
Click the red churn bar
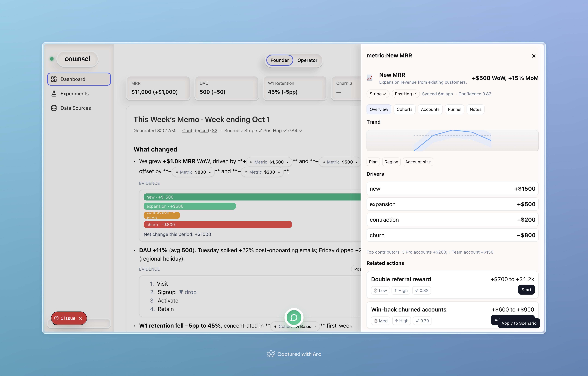tap(217, 225)
